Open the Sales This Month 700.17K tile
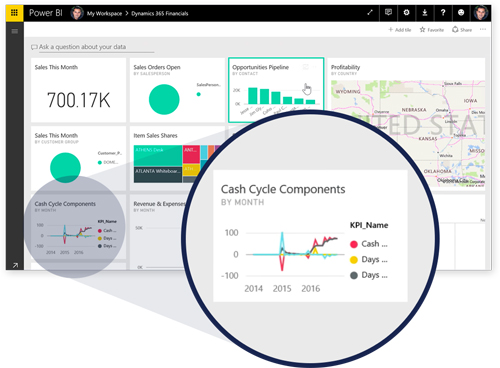This screenshot has height=368, width=500. [78, 90]
